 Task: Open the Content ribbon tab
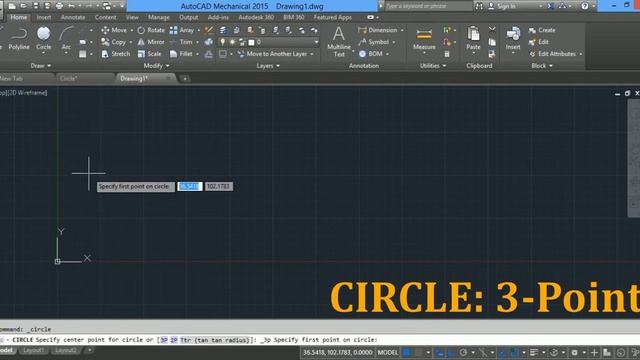tap(105, 18)
